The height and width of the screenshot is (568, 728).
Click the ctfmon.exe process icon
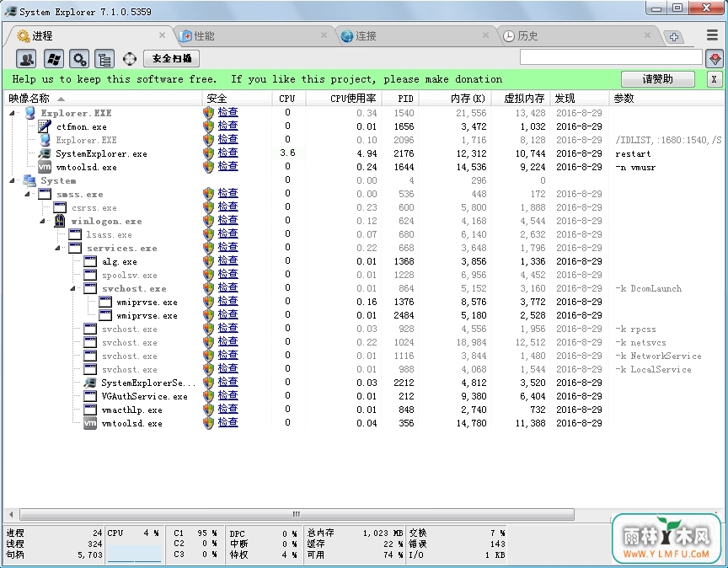[x=45, y=126]
